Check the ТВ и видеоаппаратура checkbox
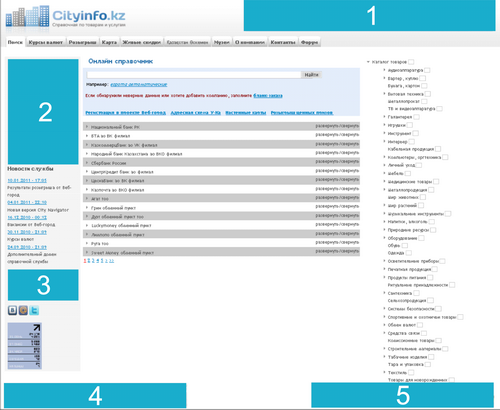The image size is (500, 410). tap(439, 109)
